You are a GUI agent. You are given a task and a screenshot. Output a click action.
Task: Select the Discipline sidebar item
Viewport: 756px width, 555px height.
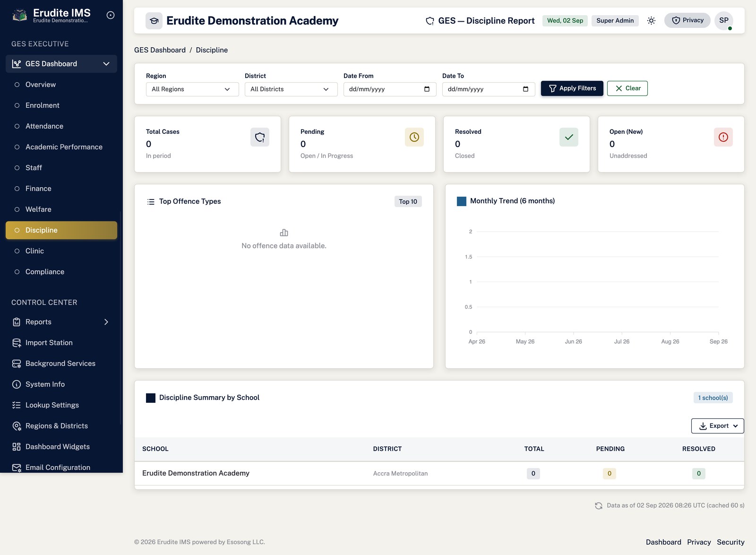[61, 230]
